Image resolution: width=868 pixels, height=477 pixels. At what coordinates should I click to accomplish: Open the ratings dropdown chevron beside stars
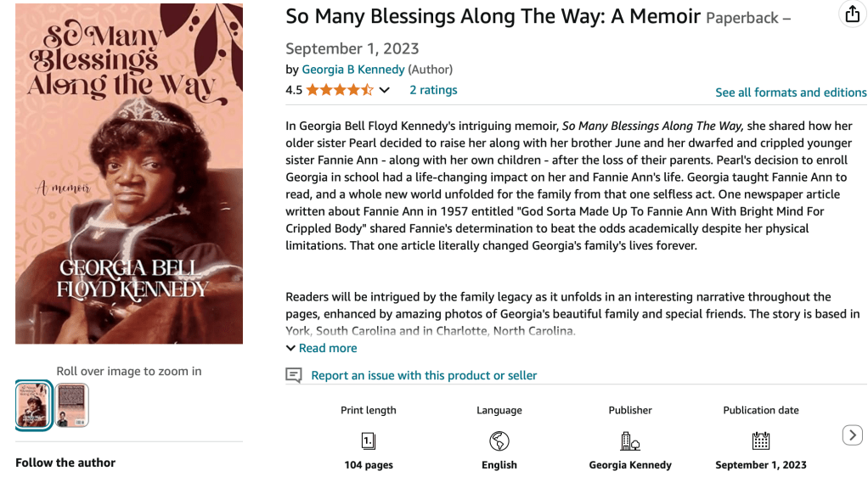click(x=385, y=90)
